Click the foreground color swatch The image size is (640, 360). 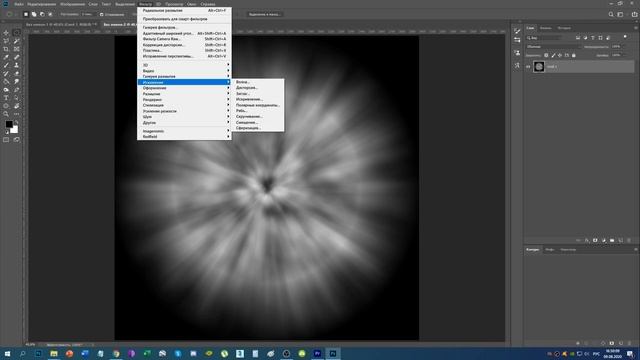tap(9, 124)
